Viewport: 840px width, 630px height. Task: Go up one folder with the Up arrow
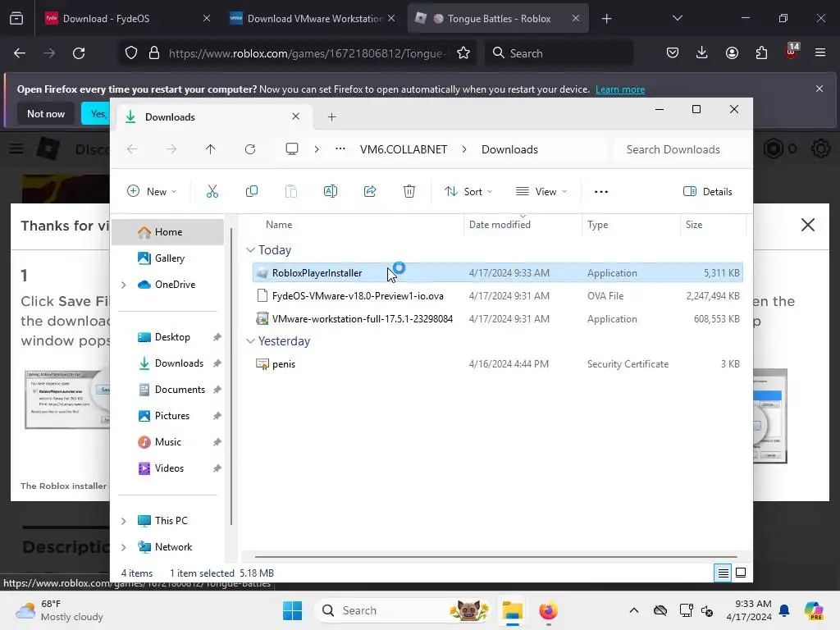211,149
